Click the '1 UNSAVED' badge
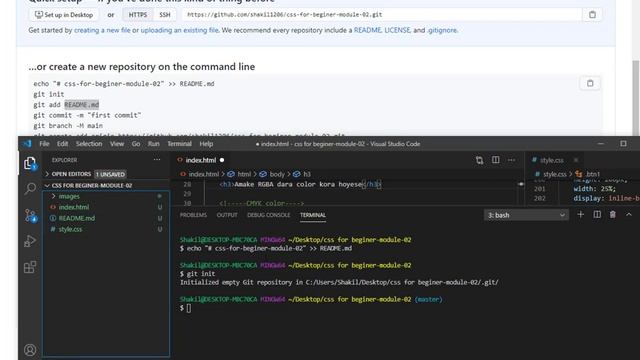 tap(110, 174)
